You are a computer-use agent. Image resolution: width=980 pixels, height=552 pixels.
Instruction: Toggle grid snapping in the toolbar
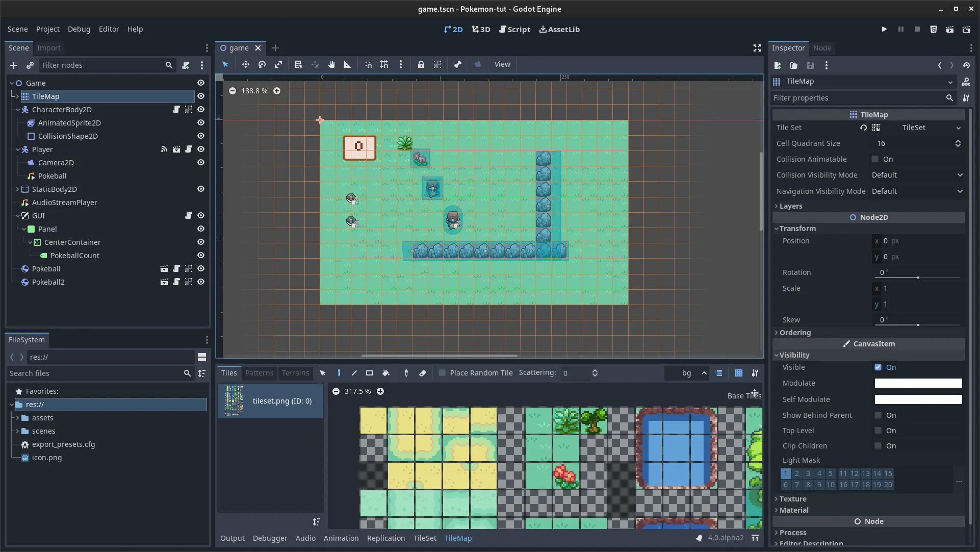[384, 64]
